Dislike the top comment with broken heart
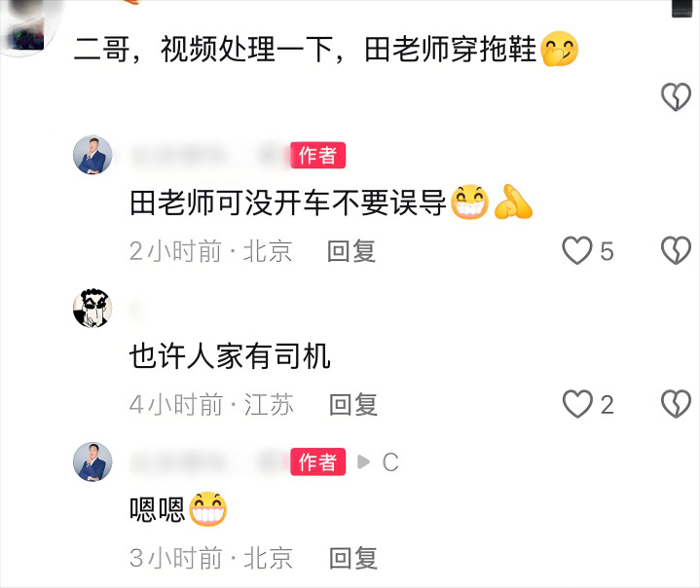 pos(676,96)
